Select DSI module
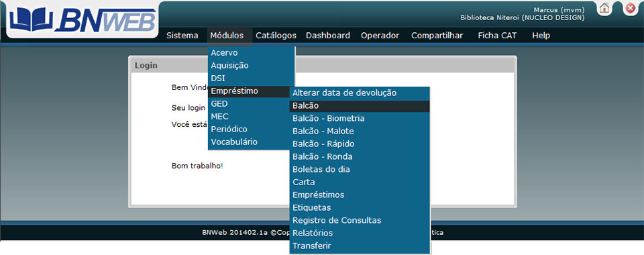 click(x=251, y=79)
